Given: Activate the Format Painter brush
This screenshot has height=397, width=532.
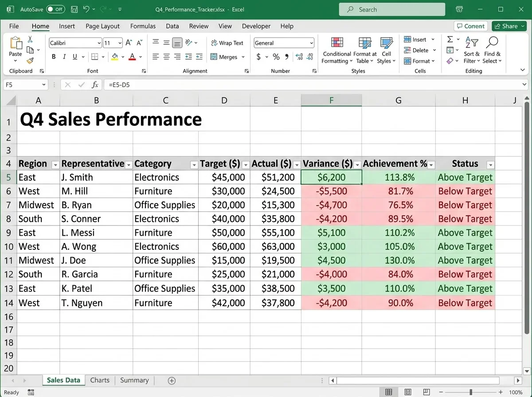Looking at the screenshot, I should click(30, 61).
